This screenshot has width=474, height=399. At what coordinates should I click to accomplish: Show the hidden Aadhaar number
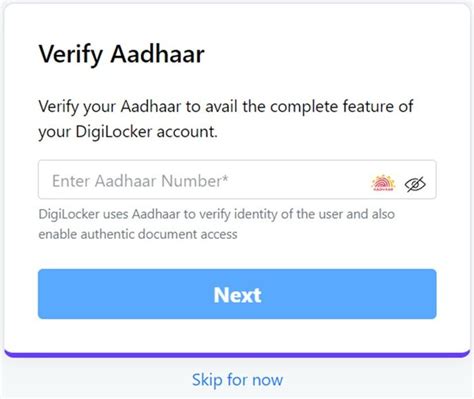(415, 184)
